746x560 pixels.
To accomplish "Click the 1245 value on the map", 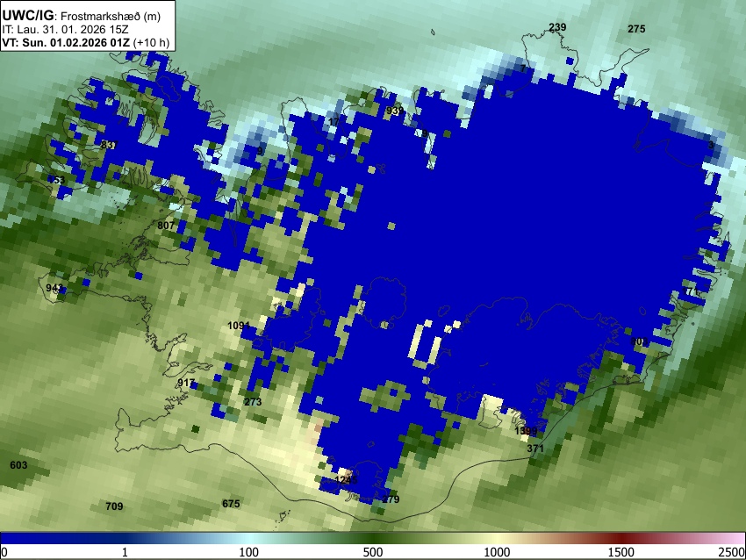I will coord(346,479).
